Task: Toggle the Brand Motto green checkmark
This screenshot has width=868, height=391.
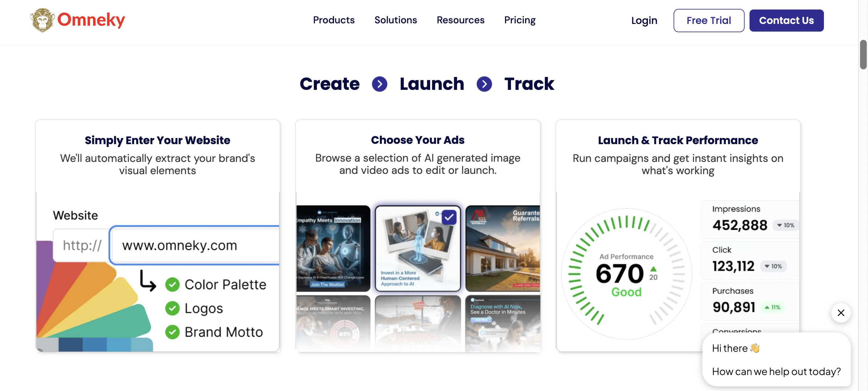Action: pos(172,332)
